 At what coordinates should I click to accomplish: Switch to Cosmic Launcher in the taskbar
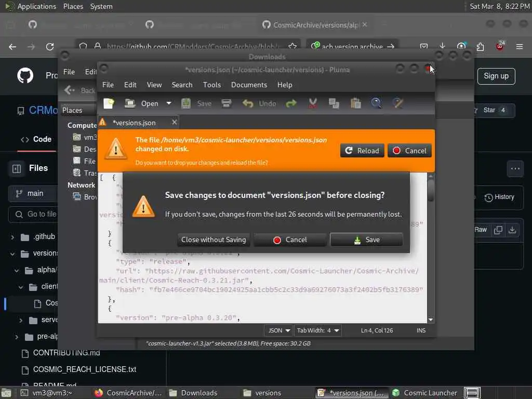point(425,393)
